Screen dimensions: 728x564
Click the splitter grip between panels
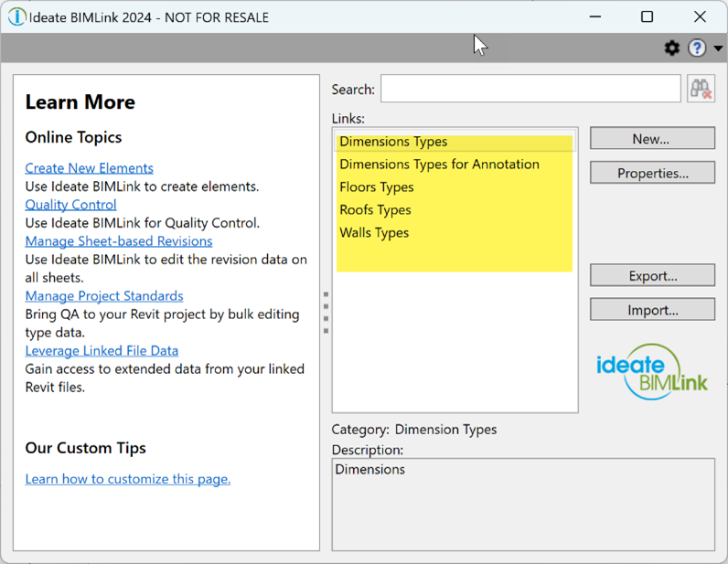(326, 313)
